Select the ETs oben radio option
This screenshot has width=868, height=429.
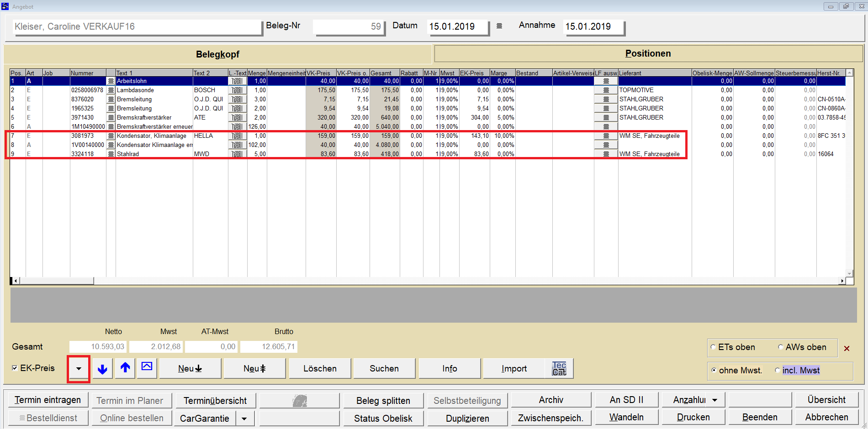pos(713,347)
